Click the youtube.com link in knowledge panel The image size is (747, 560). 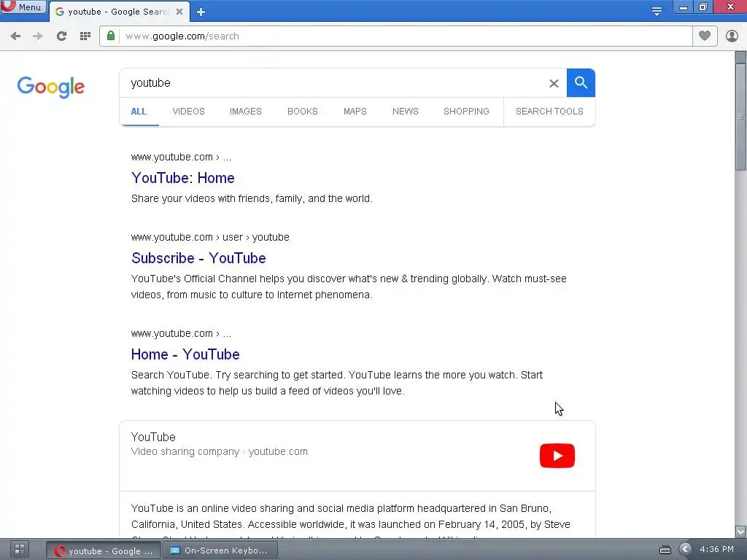click(278, 451)
